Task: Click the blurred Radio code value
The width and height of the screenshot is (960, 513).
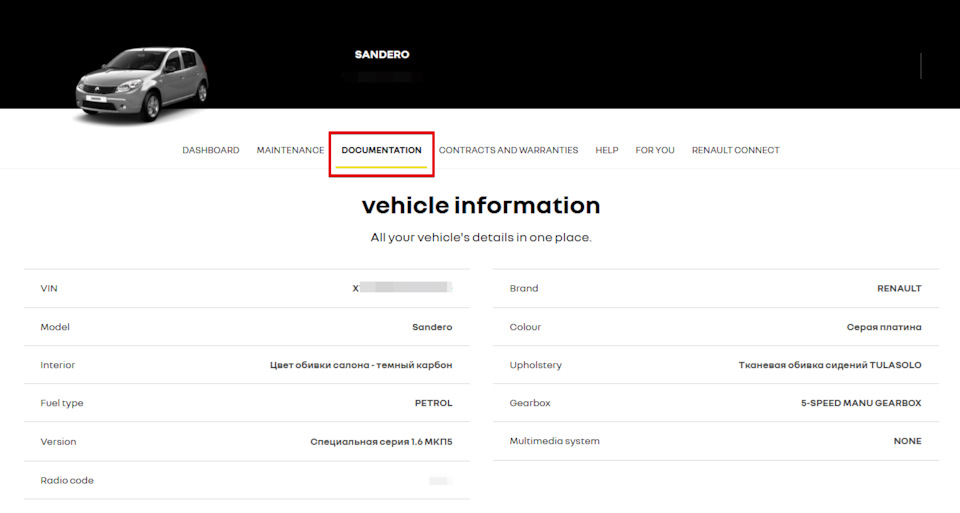Action: point(441,481)
